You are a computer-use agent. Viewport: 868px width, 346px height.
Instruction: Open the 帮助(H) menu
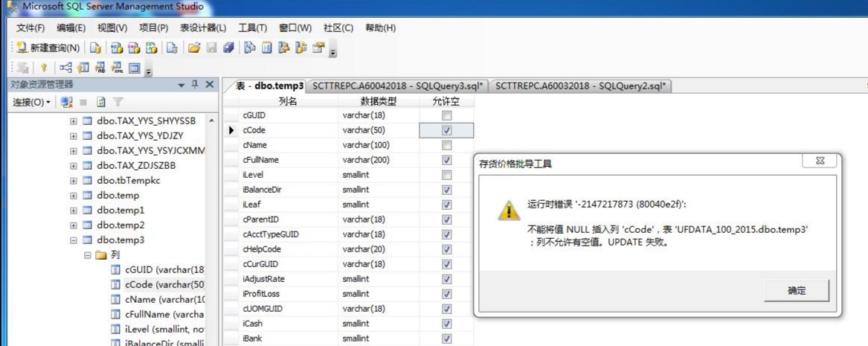(380, 28)
